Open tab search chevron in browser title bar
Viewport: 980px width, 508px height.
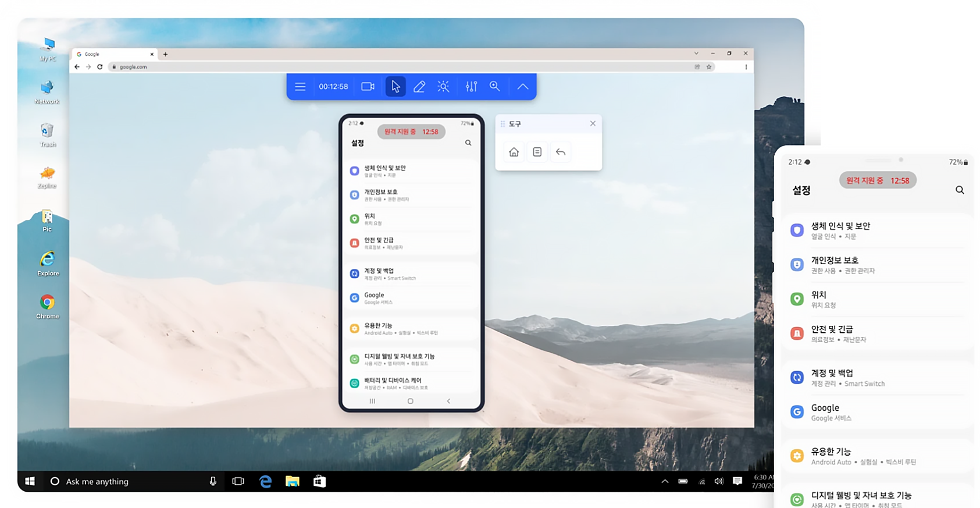696,54
